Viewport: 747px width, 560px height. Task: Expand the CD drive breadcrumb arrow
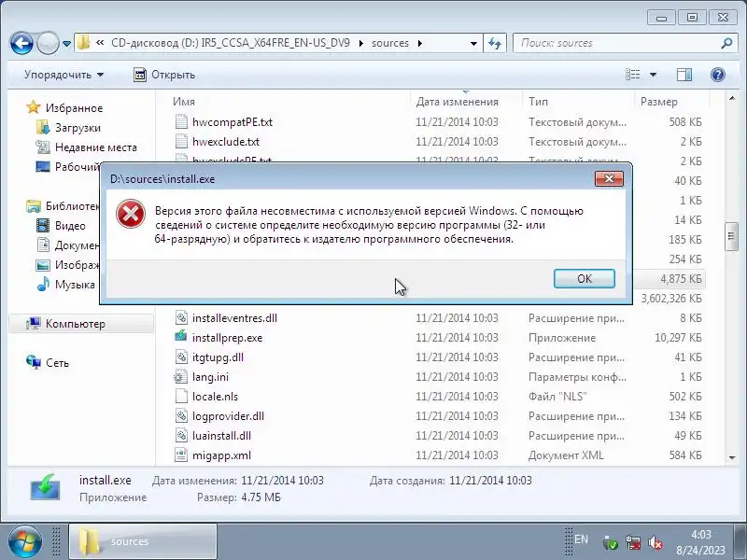coord(360,43)
